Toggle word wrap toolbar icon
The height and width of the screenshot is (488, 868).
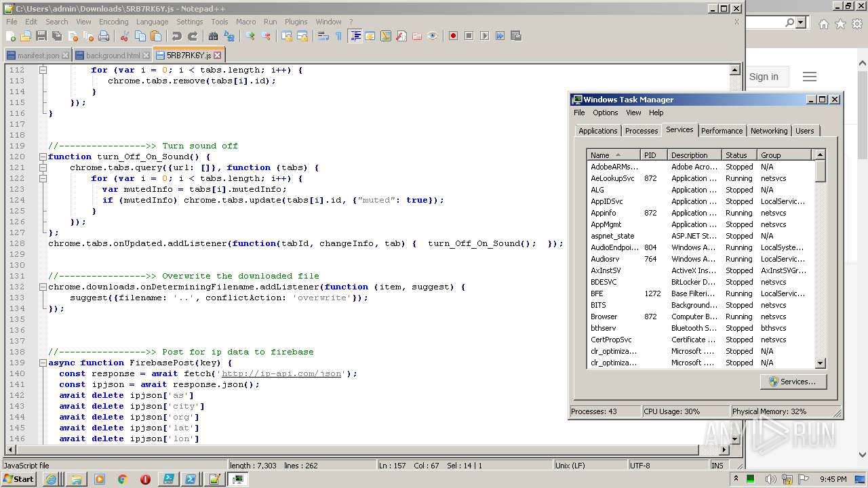coord(323,36)
